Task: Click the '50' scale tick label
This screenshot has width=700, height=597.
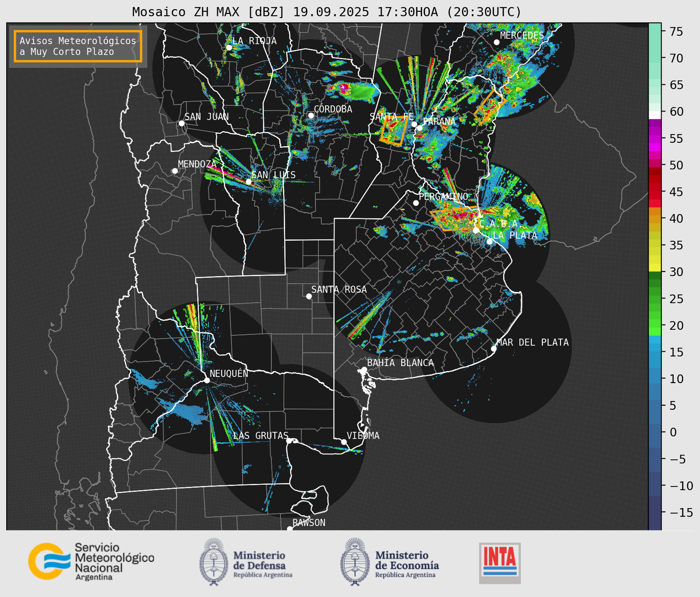Action: [676, 165]
